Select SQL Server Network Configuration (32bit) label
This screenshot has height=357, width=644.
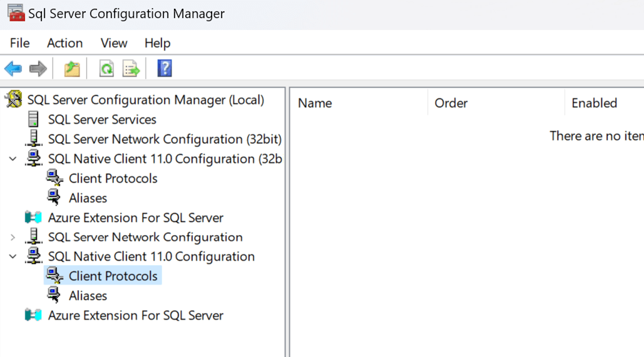(165, 139)
